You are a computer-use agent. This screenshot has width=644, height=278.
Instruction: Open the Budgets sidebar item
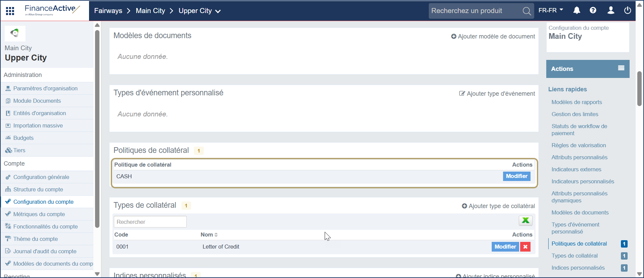point(23,138)
